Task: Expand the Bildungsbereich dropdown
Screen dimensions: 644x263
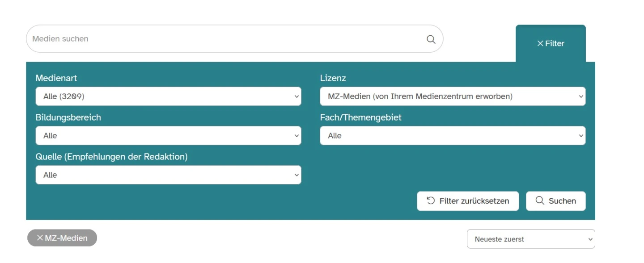Action: click(168, 136)
